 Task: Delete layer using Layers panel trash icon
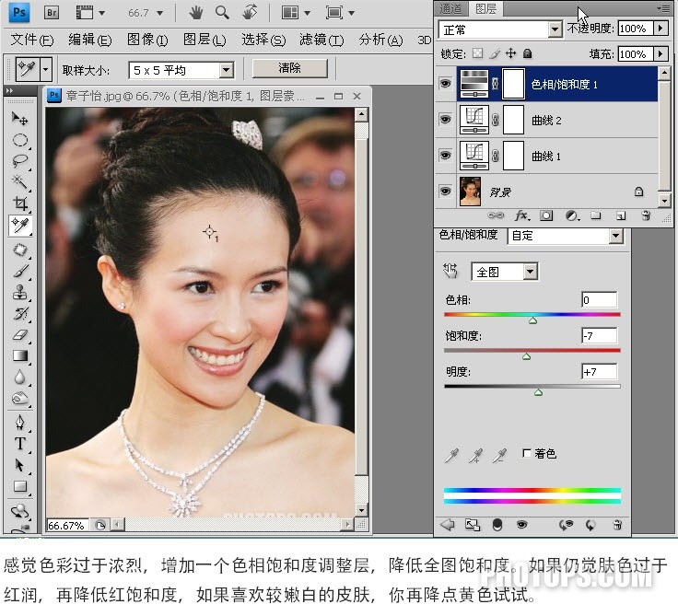(x=646, y=215)
